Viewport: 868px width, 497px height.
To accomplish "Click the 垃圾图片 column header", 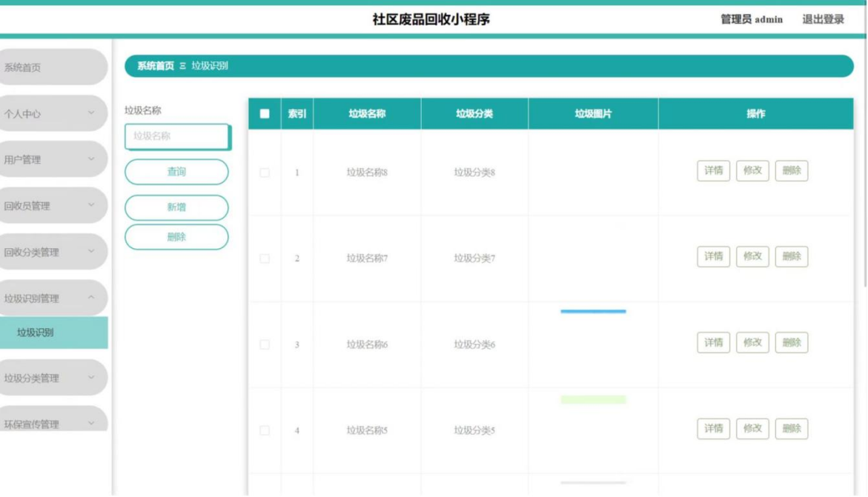I will [x=594, y=113].
